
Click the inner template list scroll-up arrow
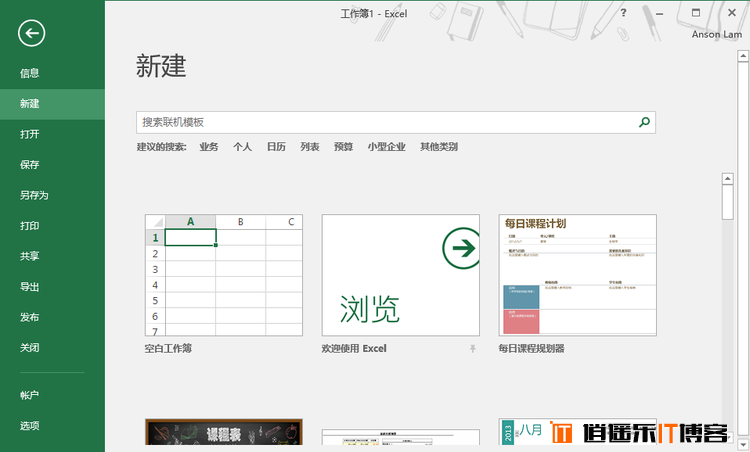(728, 179)
